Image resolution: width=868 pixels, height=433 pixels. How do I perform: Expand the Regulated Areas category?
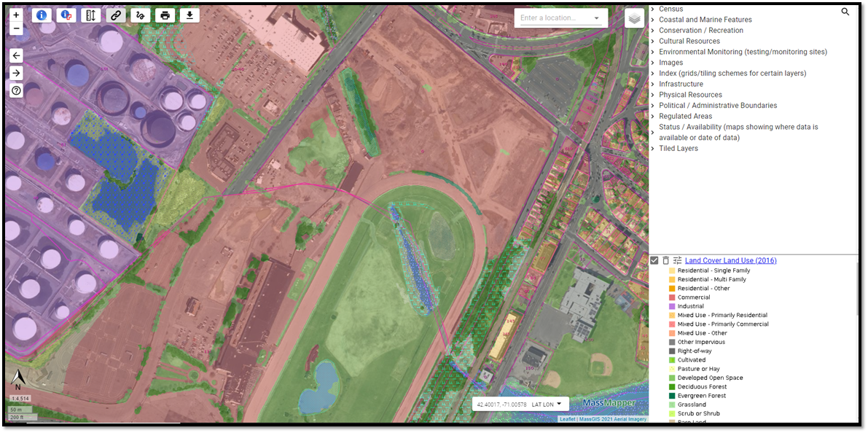(x=684, y=116)
